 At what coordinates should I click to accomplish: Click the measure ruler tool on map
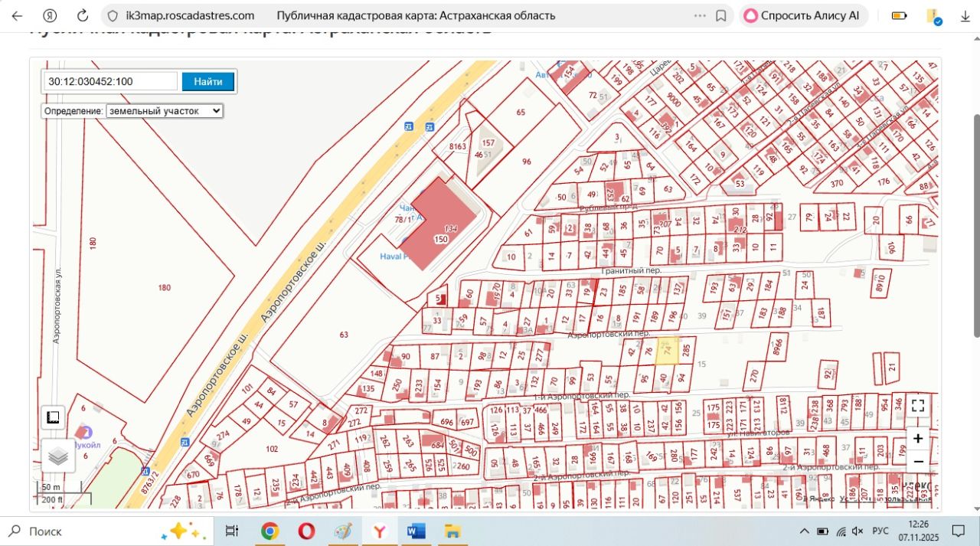pos(53,417)
